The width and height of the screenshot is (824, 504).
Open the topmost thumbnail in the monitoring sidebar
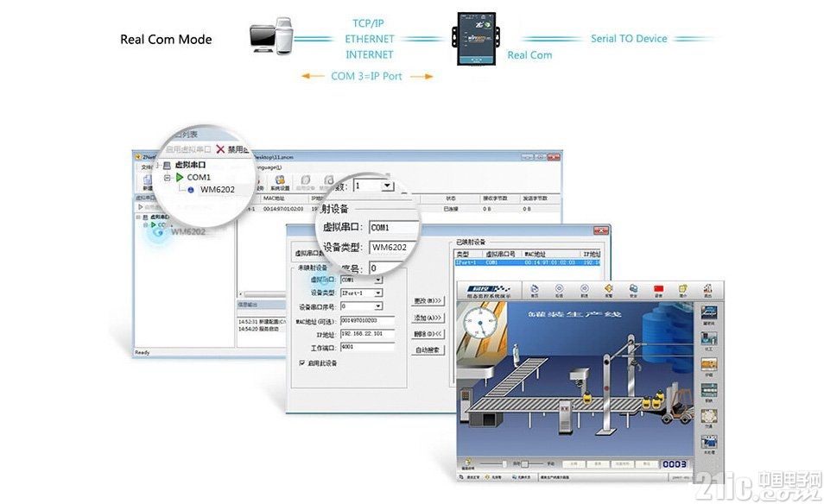[x=708, y=313]
